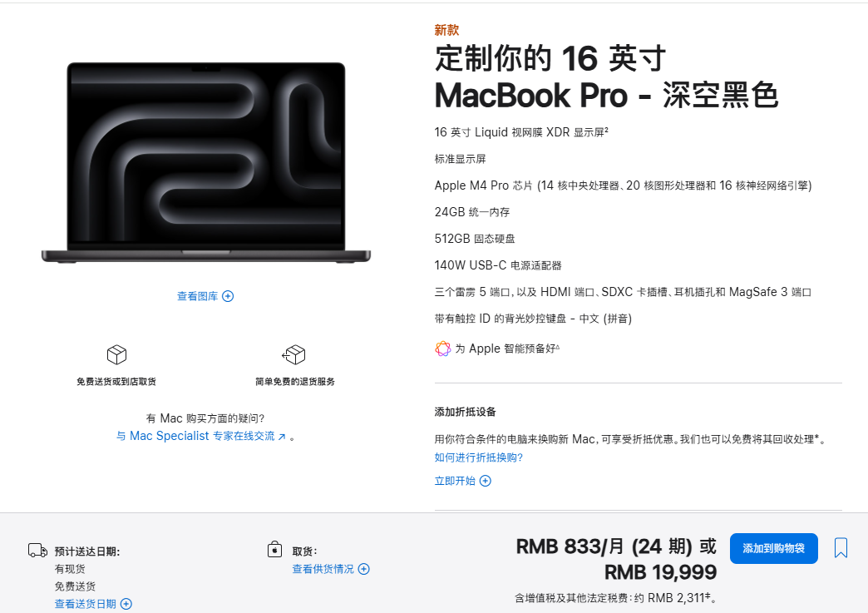Click the delivery truck icon
Image resolution: width=868 pixels, height=613 pixels.
(x=37, y=551)
